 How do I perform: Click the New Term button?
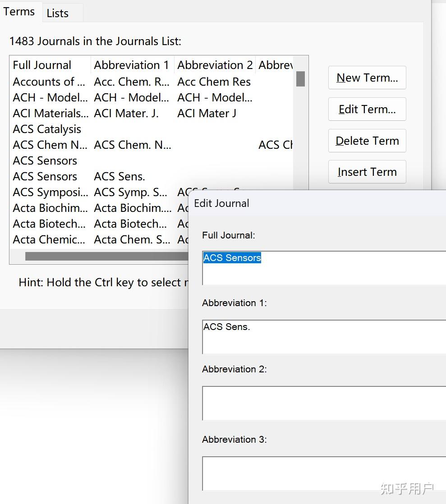tap(367, 78)
